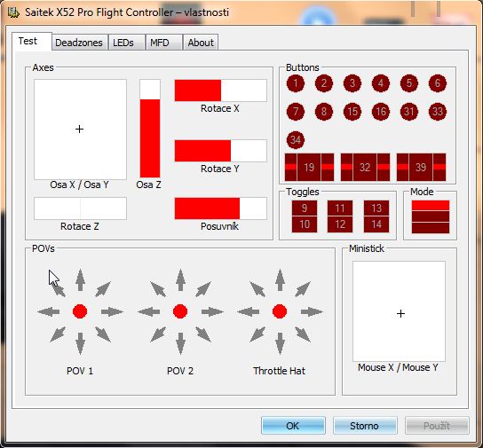Click button indicator 16
Screen dimensions: 483x448
click(x=381, y=112)
